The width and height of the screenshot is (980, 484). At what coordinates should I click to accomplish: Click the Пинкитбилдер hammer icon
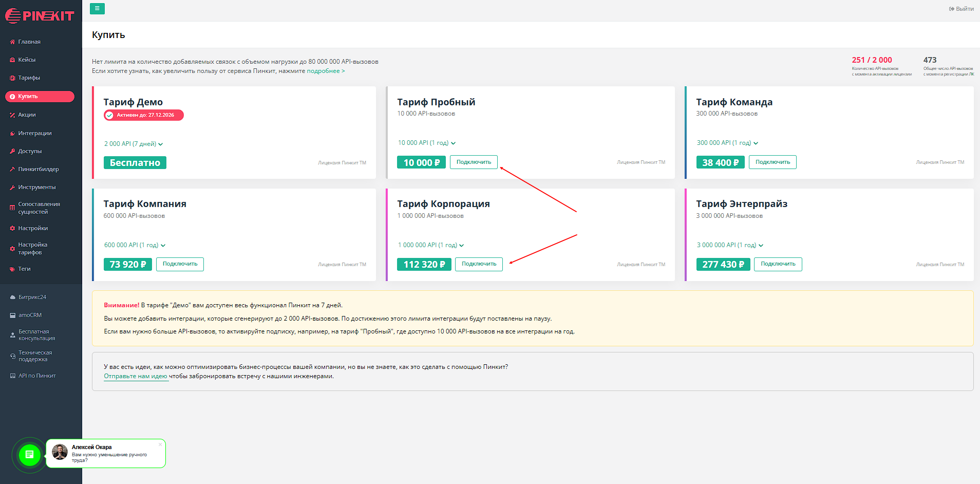click(12, 170)
